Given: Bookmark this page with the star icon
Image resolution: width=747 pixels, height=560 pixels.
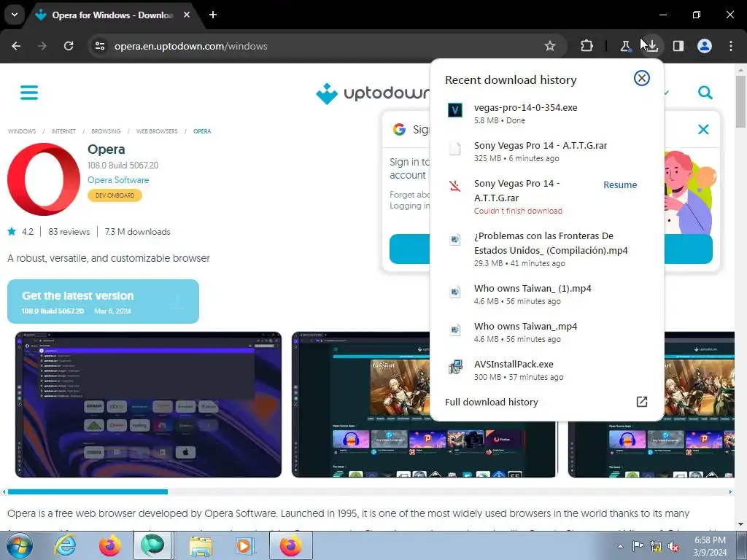Looking at the screenshot, I should 550,46.
